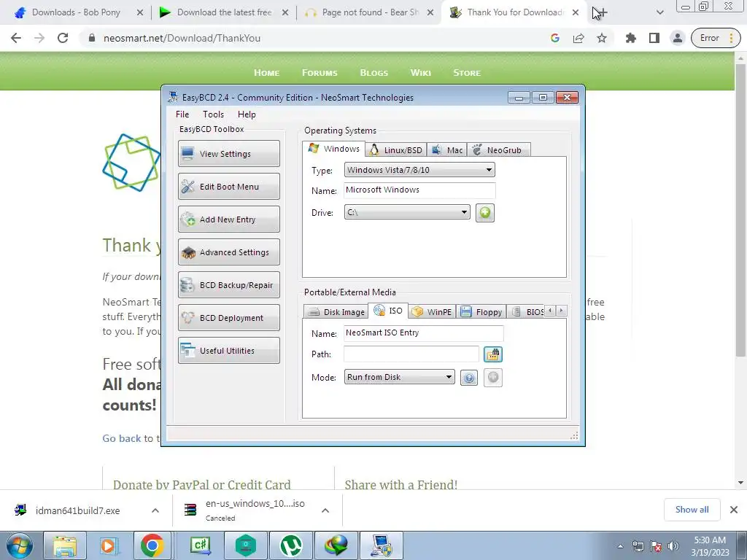Expand the Mode Run from Disk dropdown
The width and height of the screenshot is (747, 560).
point(399,377)
